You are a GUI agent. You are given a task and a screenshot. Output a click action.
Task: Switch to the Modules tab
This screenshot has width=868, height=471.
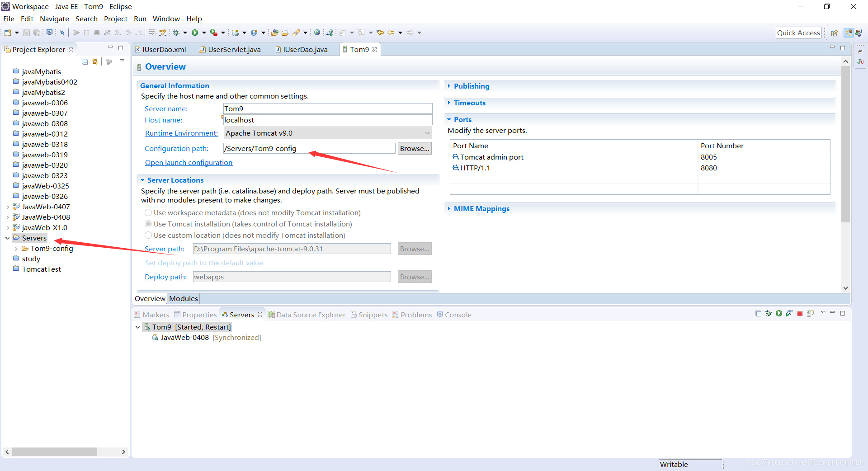click(x=184, y=298)
